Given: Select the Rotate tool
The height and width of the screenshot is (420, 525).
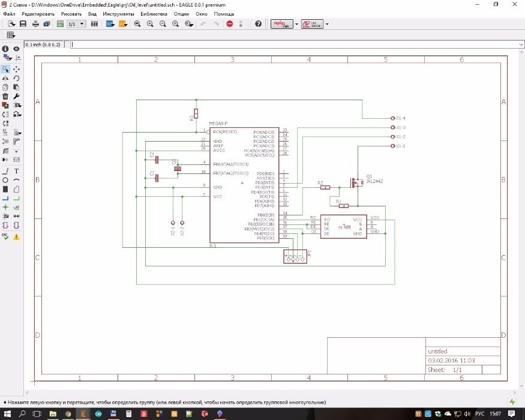Looking at the screenshot, I should click(x=16, y=79).
